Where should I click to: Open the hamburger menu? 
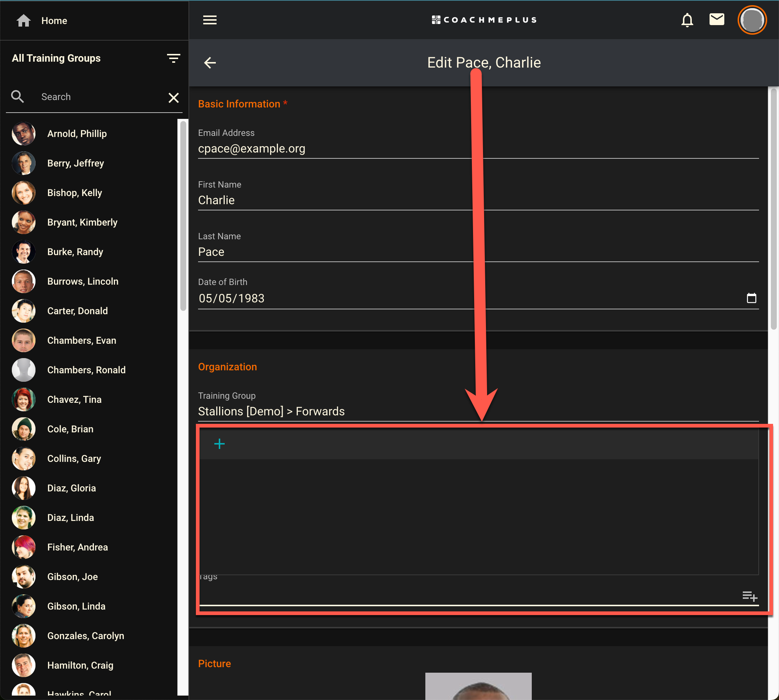tap(210, 20)
